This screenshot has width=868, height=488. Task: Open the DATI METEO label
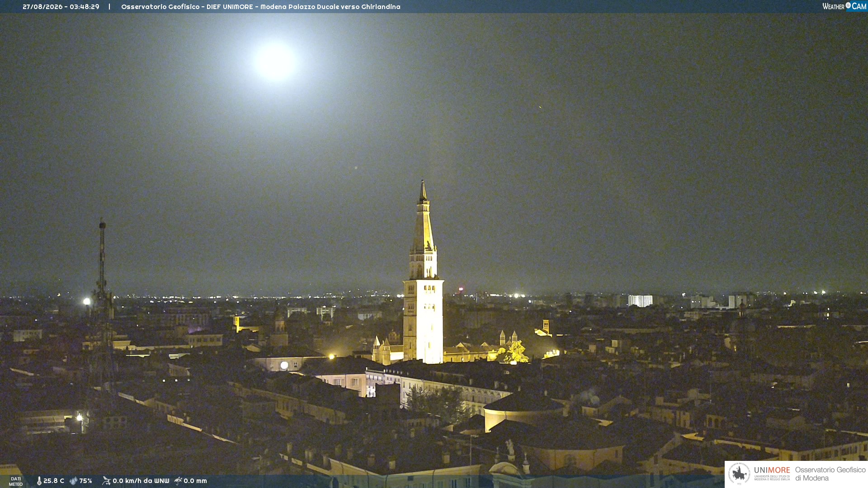(x=16, y=481)
